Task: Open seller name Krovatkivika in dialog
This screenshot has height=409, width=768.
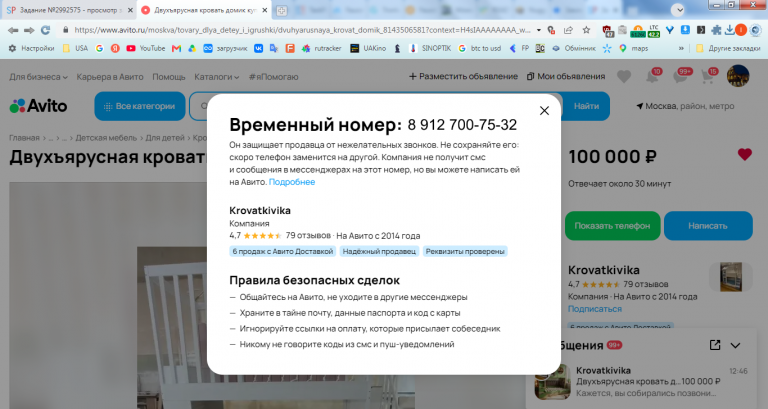Action: 260,210
